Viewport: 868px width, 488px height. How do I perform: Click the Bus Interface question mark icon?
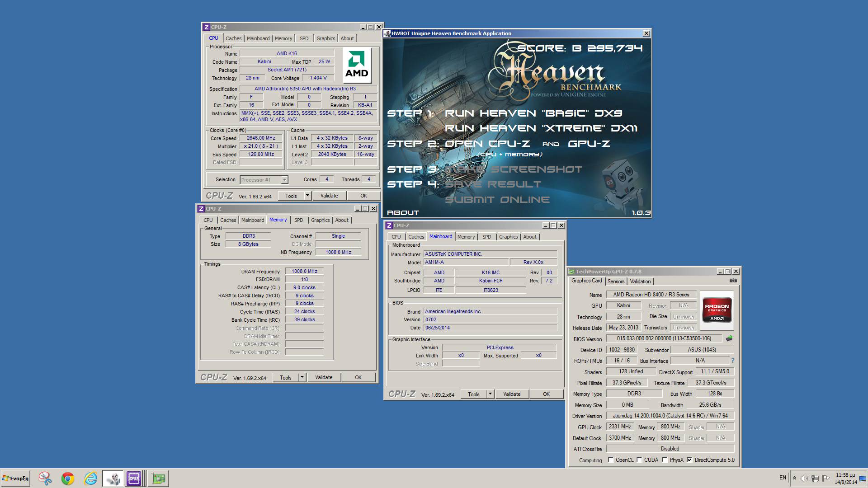click(732, 361)
